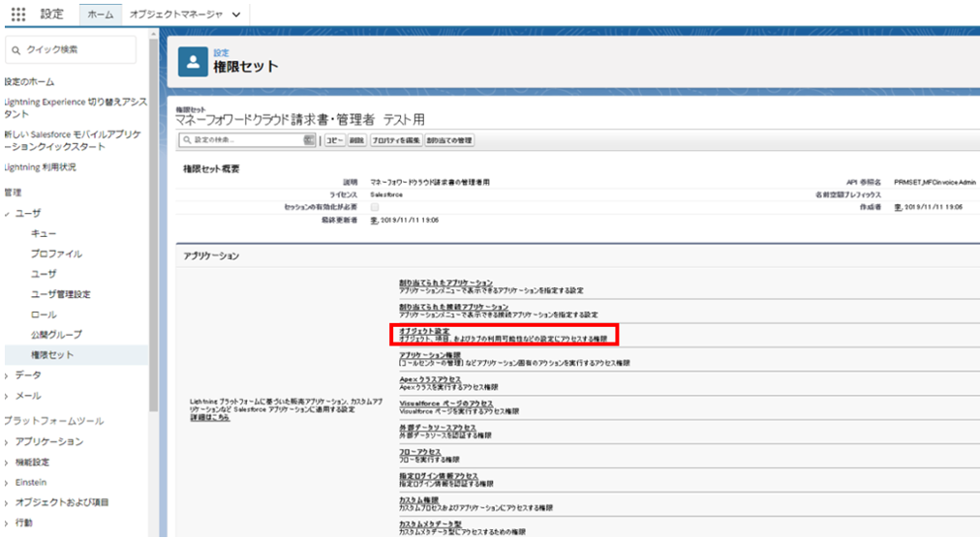980x538 pixels.
Task: Open Lightning Experience 切り替えアシスタント link
Action: click(76, 108)
